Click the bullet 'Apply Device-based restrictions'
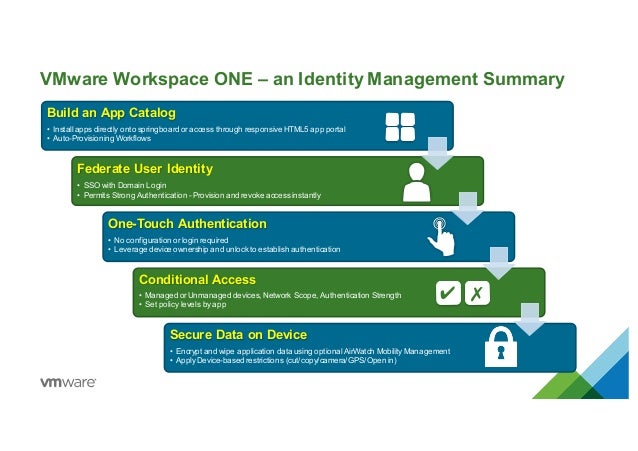 click(x=286, y=360)
